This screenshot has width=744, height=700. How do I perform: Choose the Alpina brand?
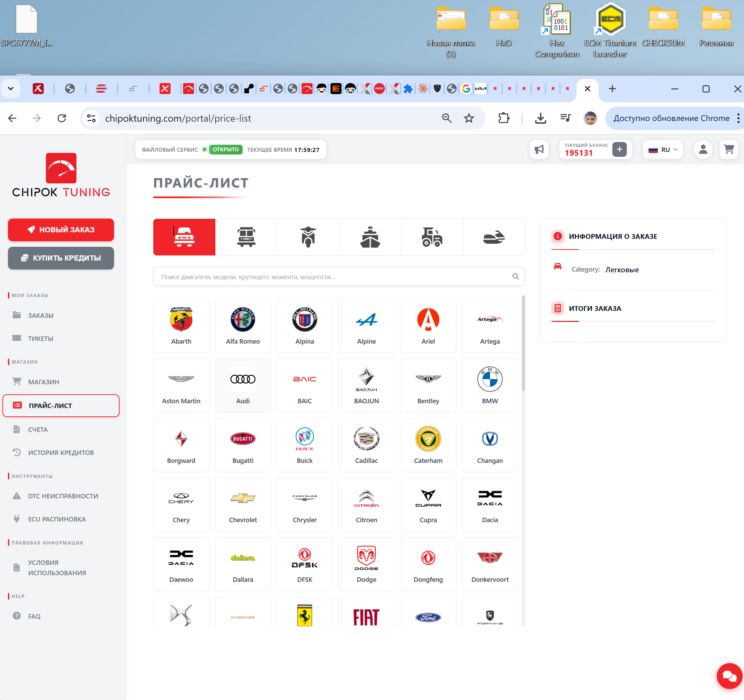click(305, 326)
